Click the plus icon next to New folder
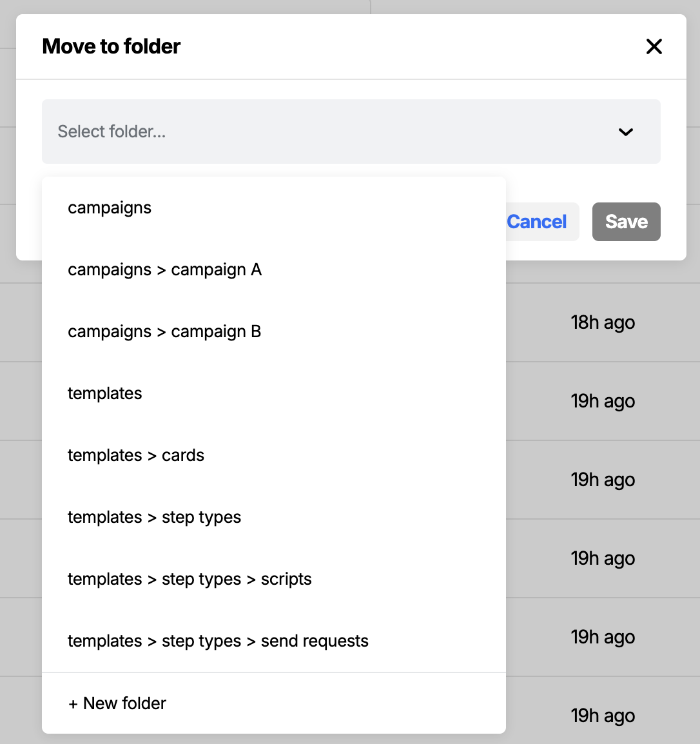This screenshot has width=700, height=744. coord(73,703)
